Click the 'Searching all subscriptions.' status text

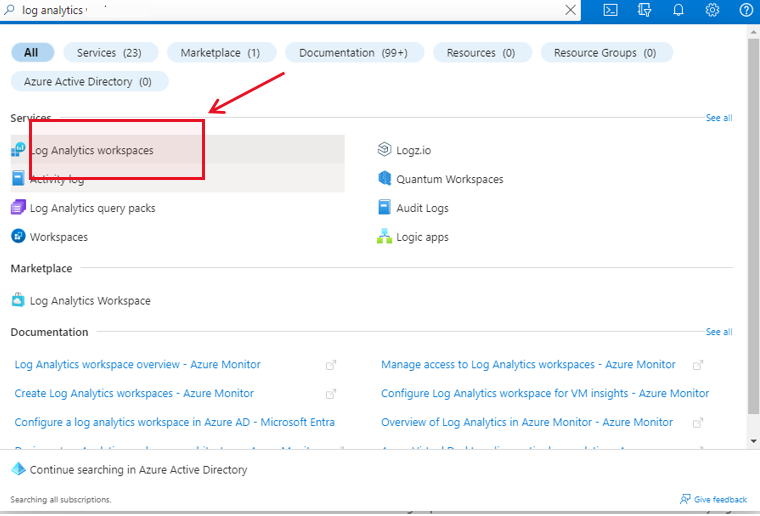coord(61,500)
